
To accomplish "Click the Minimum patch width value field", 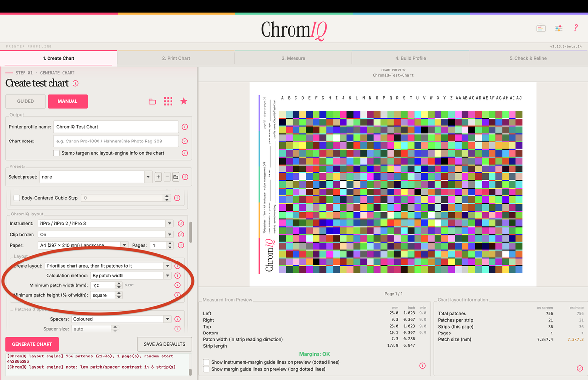I will [x=103, y=285].
